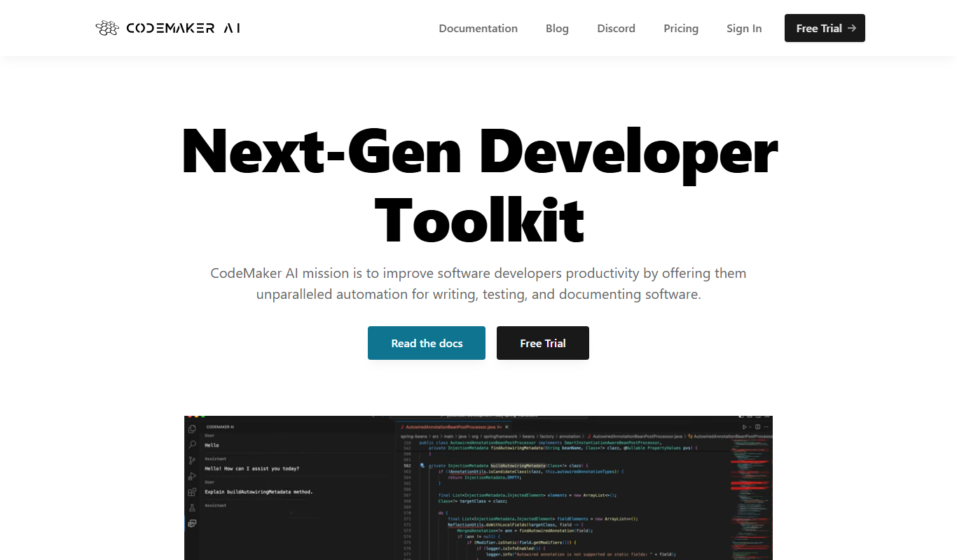Screen dimensions: 957x560
Task: Click split editor icon in demo editor
Action: coord(757,427)
